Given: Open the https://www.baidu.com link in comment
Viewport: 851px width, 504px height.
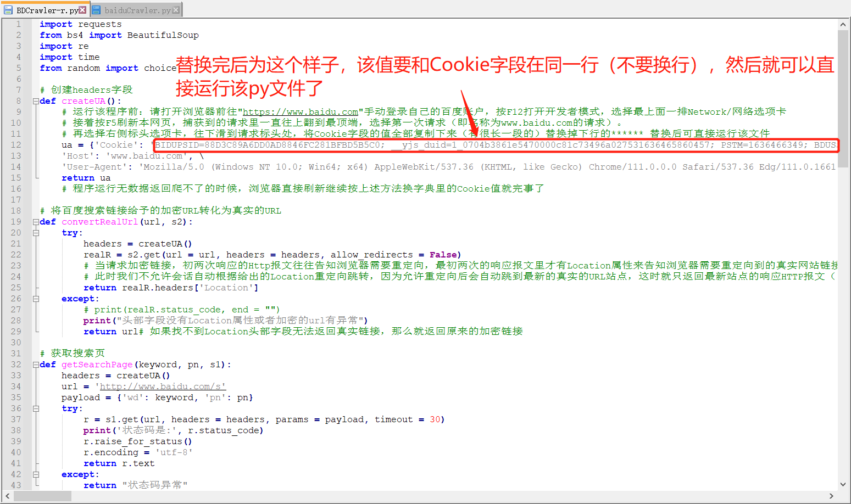Looking at the screenshot, I should tap(301, 112).
